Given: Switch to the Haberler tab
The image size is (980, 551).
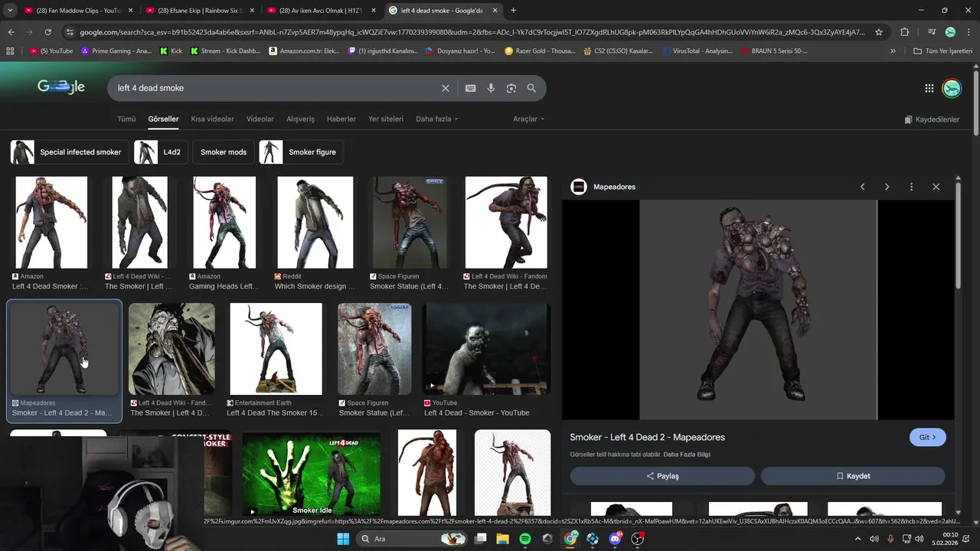Looking at the screenshot, I should tap(341, 119).
